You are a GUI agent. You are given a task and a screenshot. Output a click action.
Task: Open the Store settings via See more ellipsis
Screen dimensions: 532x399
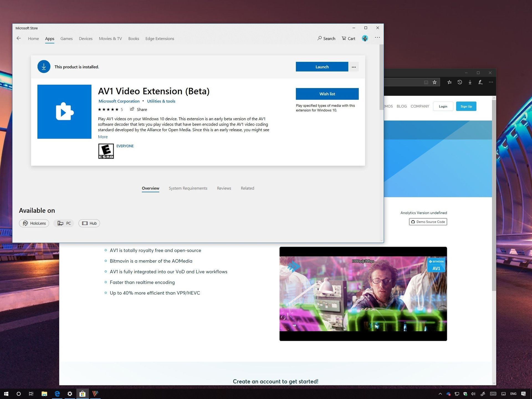(x=377, y=38)
